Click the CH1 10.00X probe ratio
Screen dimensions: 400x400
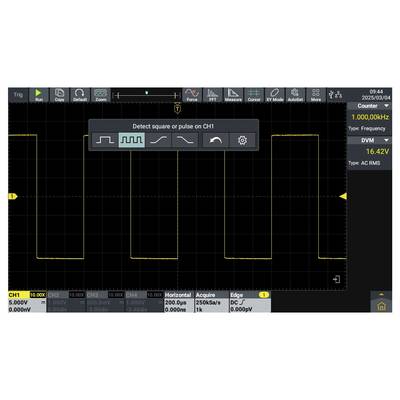38,295
